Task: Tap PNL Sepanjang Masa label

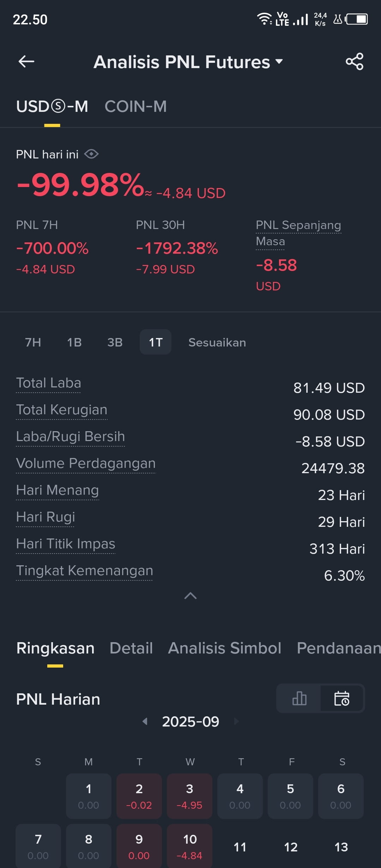Action: click(298, 233)
